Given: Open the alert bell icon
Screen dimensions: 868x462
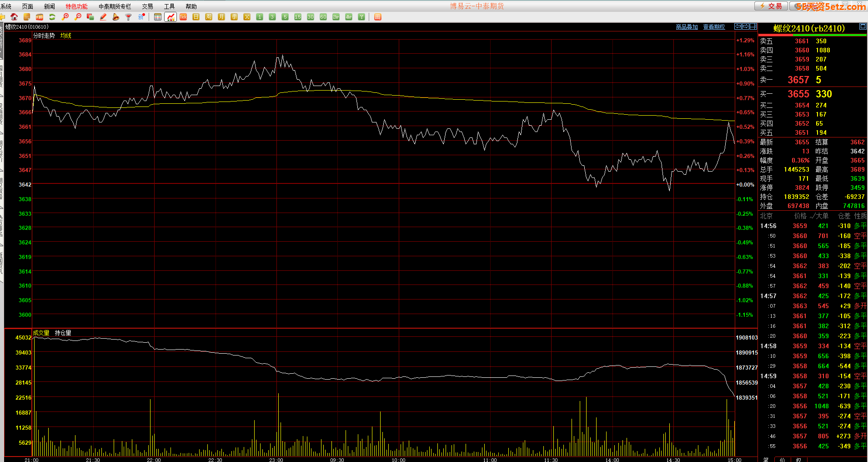Looking at the screenshot, I should [116, 17].
